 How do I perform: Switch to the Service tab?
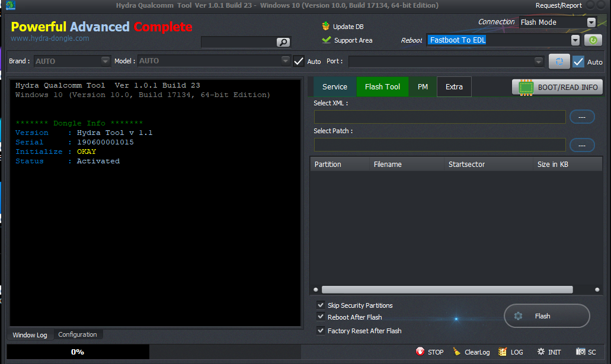click(x=335, y=87)
